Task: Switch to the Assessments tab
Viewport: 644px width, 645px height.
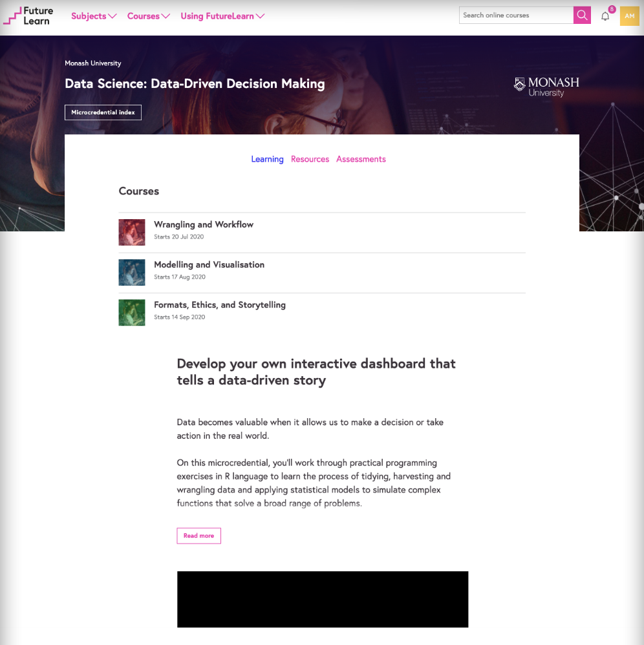Action: pos(361,159)
